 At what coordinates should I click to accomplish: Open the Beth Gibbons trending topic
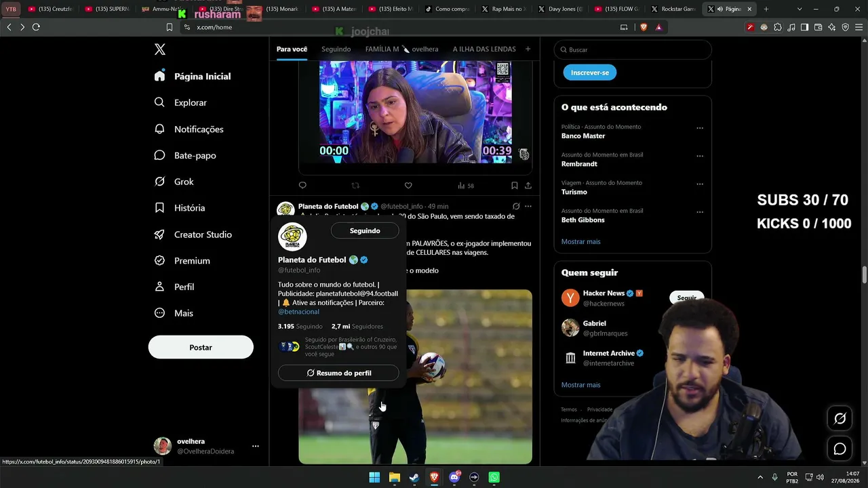(583, 220)
